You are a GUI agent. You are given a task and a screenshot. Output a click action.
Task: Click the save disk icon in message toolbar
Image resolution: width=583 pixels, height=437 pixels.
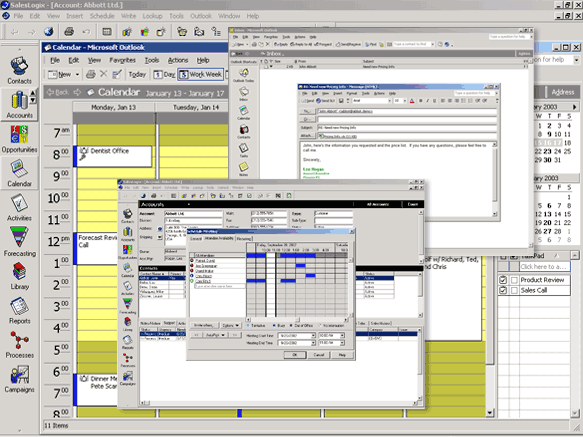pos(341,101)
